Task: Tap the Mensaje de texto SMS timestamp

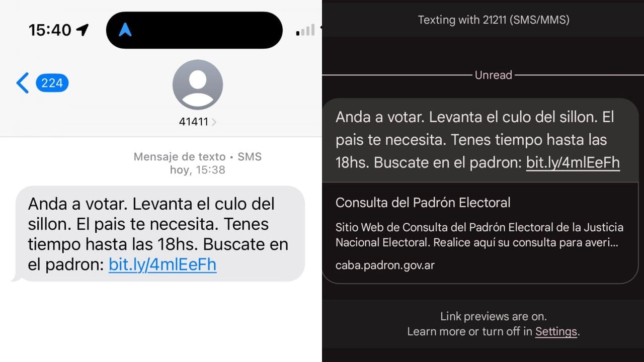Action: tap(197, 163)
